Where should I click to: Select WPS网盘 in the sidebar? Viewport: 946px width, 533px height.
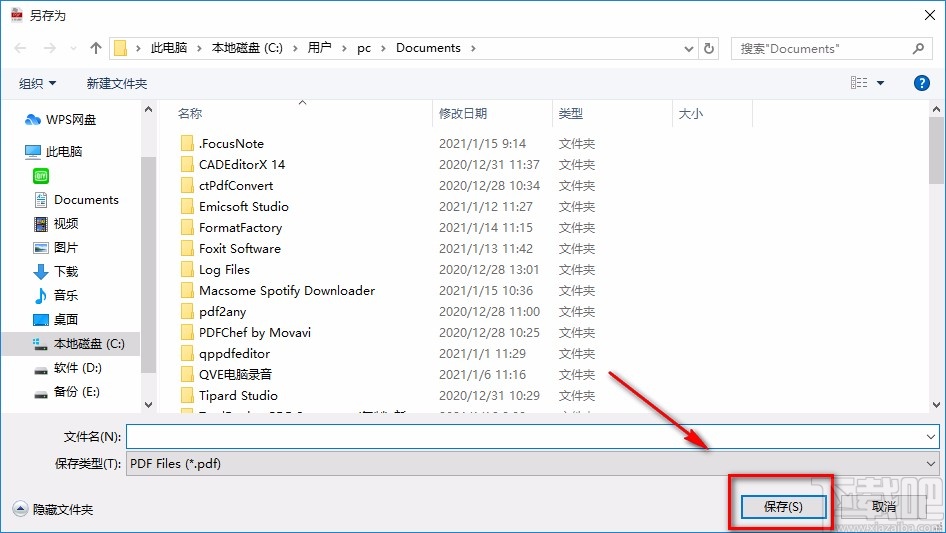60,120
